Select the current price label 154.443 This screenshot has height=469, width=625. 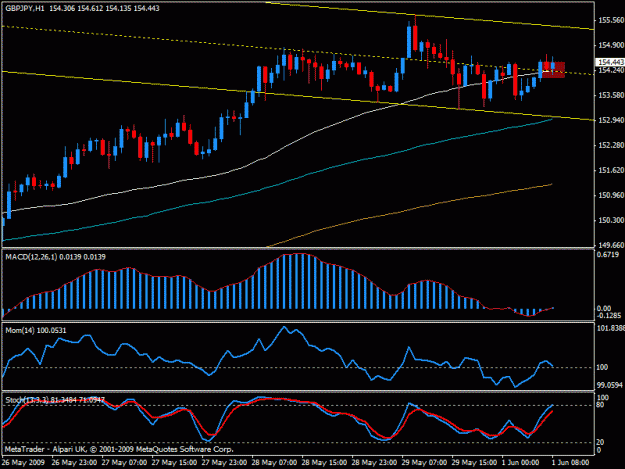(610, 62)
